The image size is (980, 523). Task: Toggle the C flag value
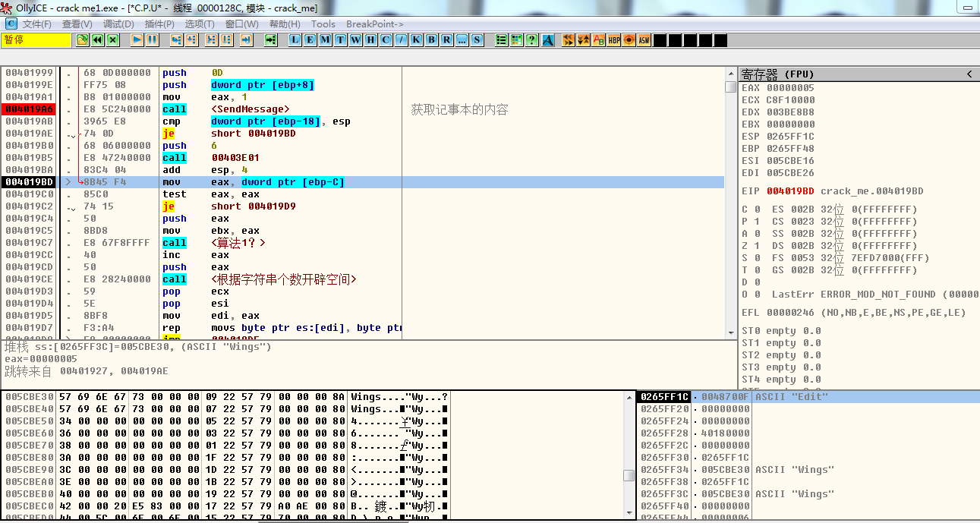pyautogui.click(x=757, y=210)
